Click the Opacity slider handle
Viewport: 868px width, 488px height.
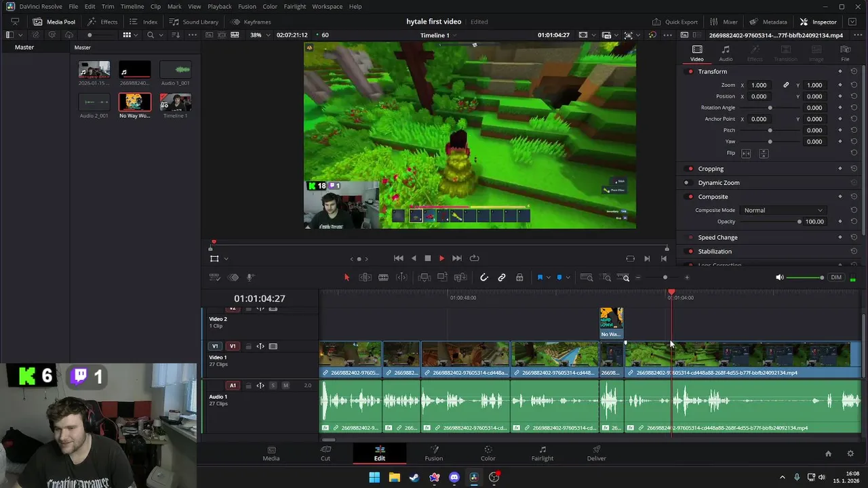click(800, 222)
